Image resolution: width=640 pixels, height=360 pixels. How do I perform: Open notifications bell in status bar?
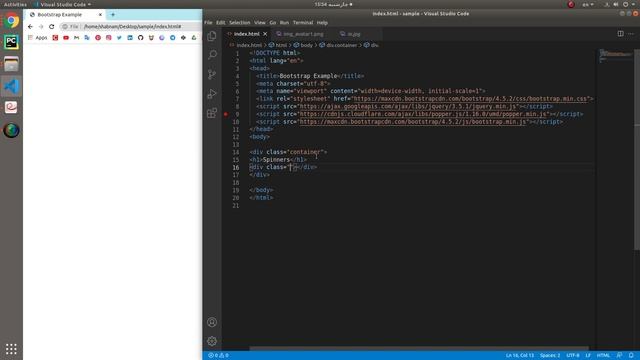(x=631, y=356)
